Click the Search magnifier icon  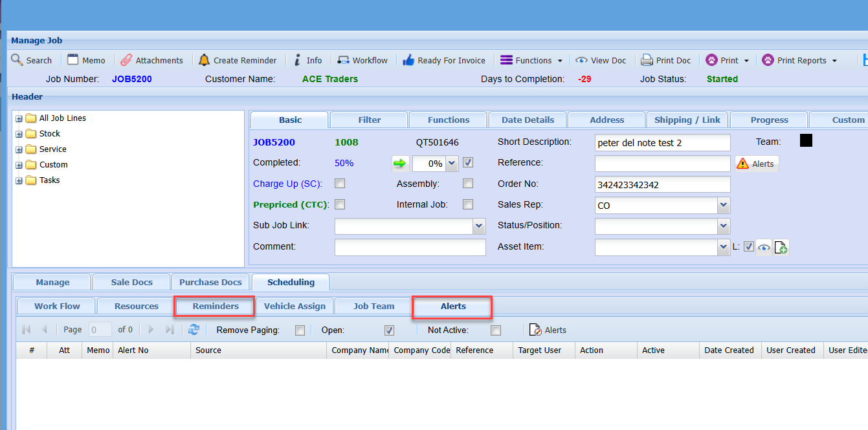[17, 60]
